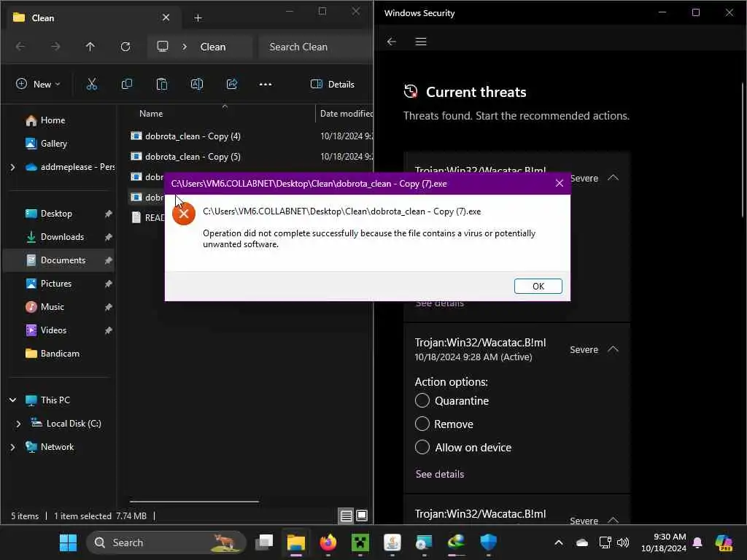This screenshot has height=560, width=747.
Task: Open Windows Security hamburger menu
Action: pyautogui.click(x=421, y=42)
